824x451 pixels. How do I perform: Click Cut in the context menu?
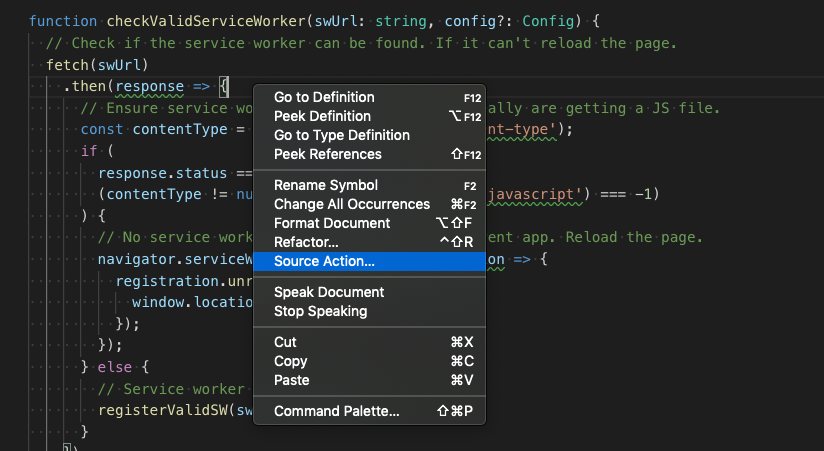pyautogui.click(x=285, y=342)
